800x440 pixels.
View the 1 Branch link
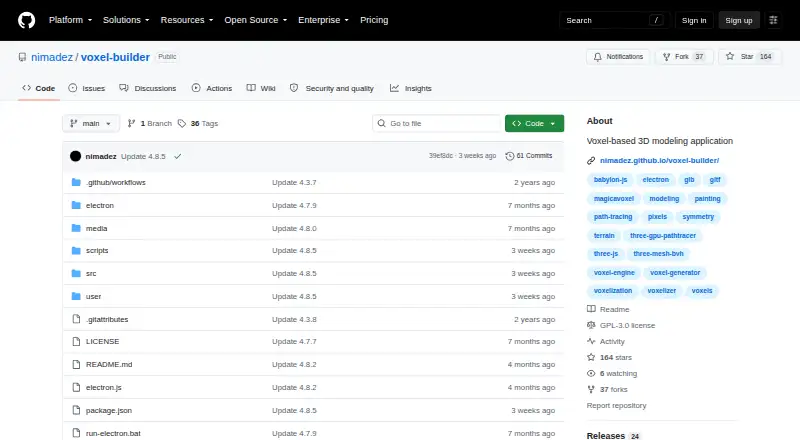pos(149,124)
